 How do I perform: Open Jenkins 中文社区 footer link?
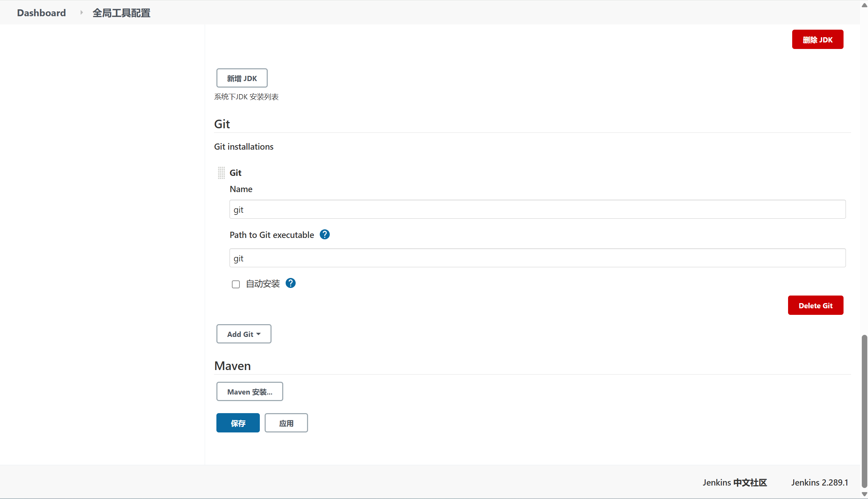(x=735, y=482)
